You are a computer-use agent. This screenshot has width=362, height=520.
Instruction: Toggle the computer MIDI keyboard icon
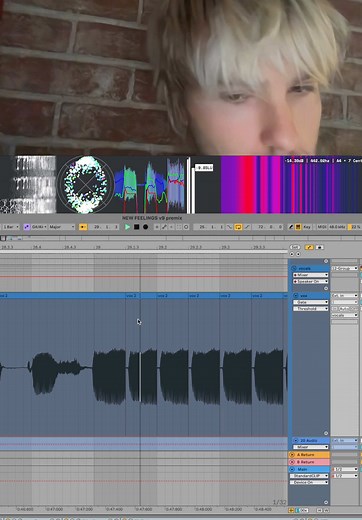click(298, 227)
